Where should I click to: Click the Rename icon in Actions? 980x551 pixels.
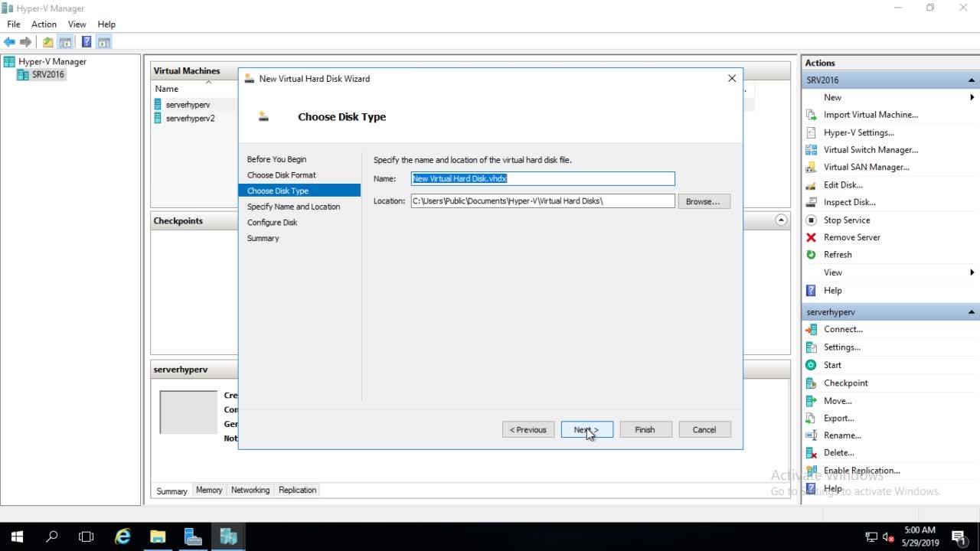pos(811,435)
